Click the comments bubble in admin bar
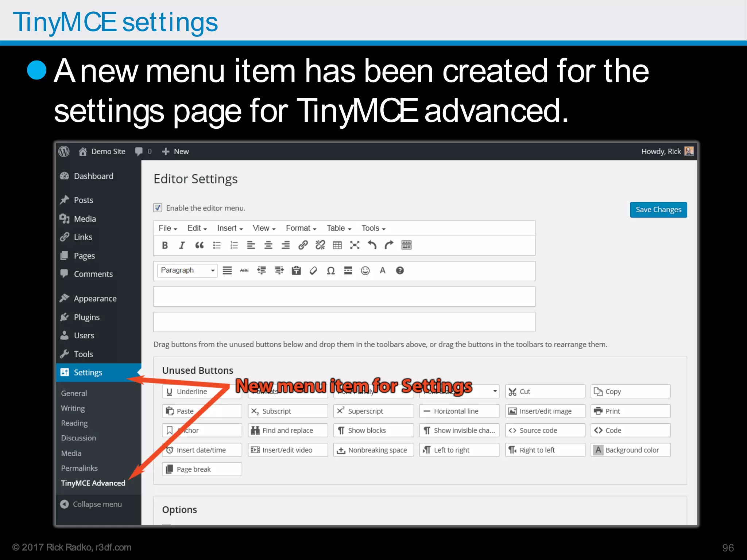747x560 pixels. click(143, 151)
